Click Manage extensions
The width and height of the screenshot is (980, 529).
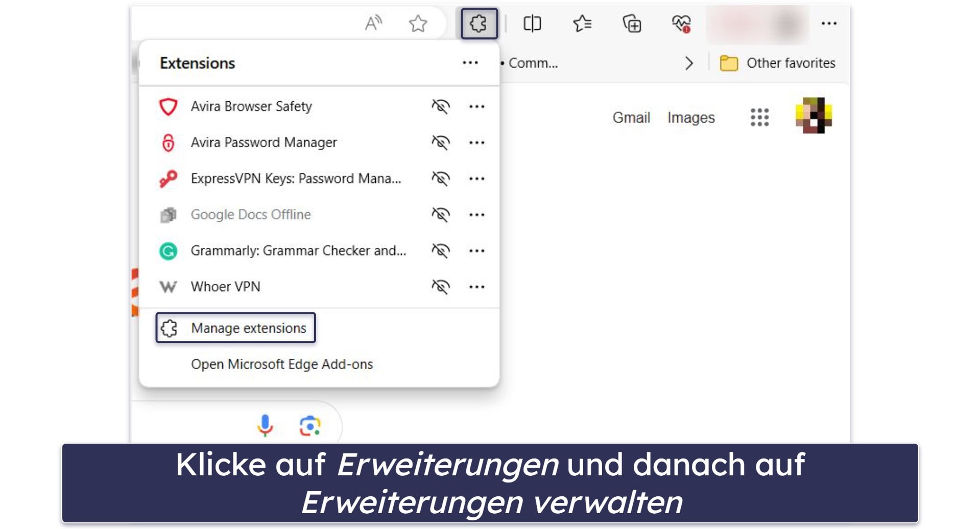click(x=236, y=328)
